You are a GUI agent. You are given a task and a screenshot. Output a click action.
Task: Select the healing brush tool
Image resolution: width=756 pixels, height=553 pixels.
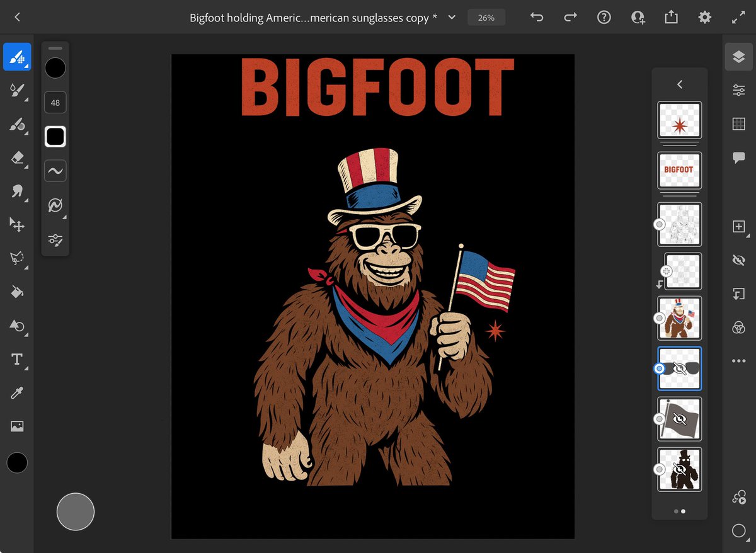point(17,124)
